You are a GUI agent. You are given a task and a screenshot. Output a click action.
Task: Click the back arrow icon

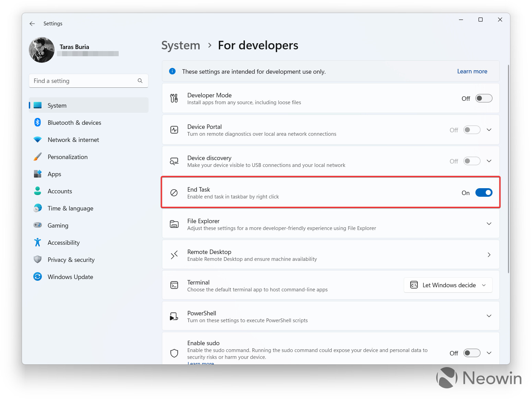(32, 24)
